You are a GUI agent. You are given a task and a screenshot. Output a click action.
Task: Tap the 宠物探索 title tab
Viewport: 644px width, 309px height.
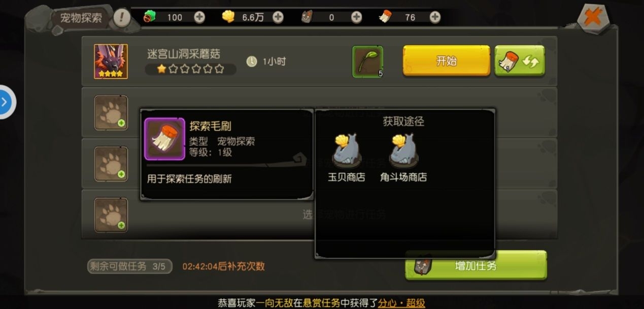pyautogui.click(x=81, y=18)
